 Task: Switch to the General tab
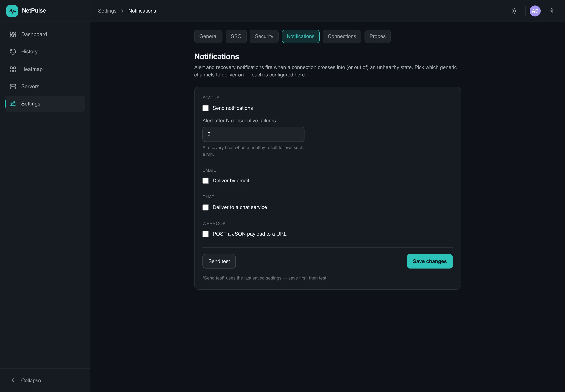point(208,36)
